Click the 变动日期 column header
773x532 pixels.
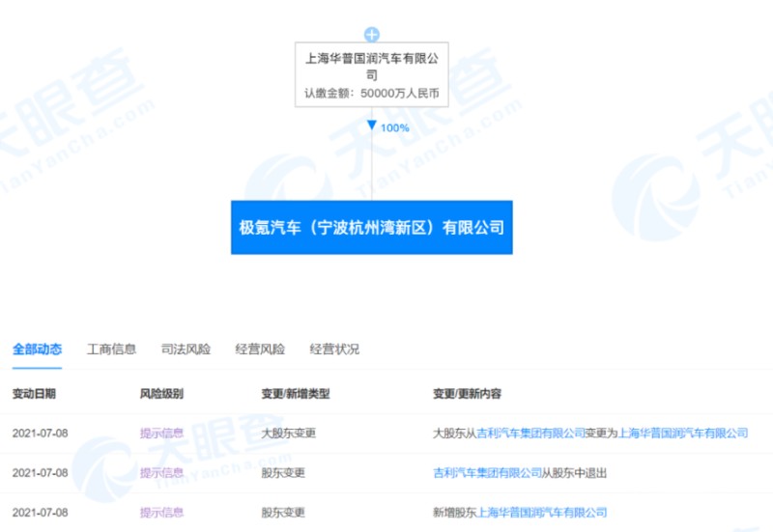(34, 394)
